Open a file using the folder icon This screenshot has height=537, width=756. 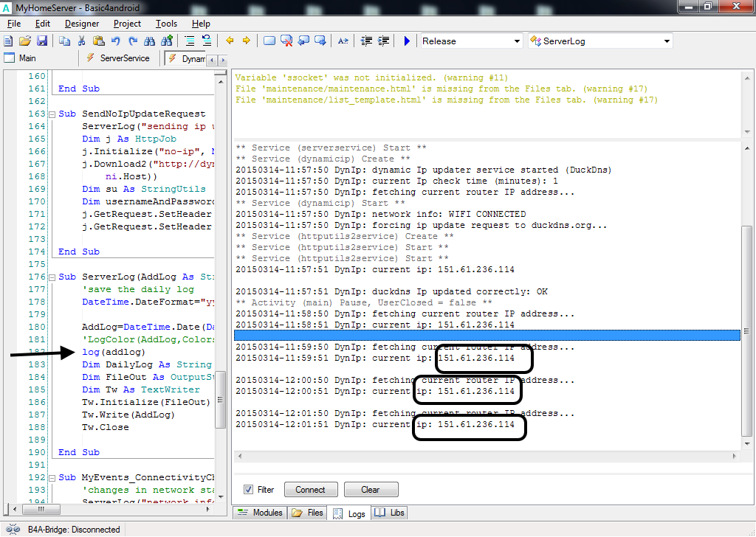coord(25,41)
